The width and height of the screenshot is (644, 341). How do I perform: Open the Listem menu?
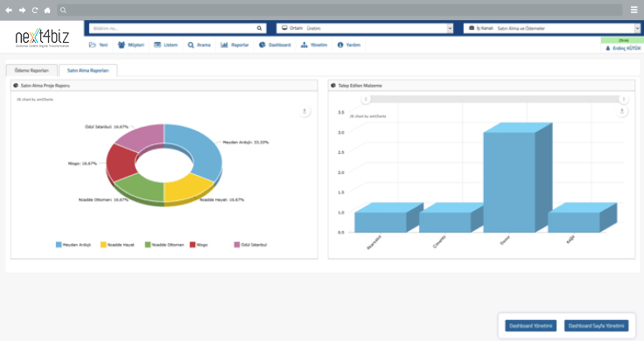point(166,45)
